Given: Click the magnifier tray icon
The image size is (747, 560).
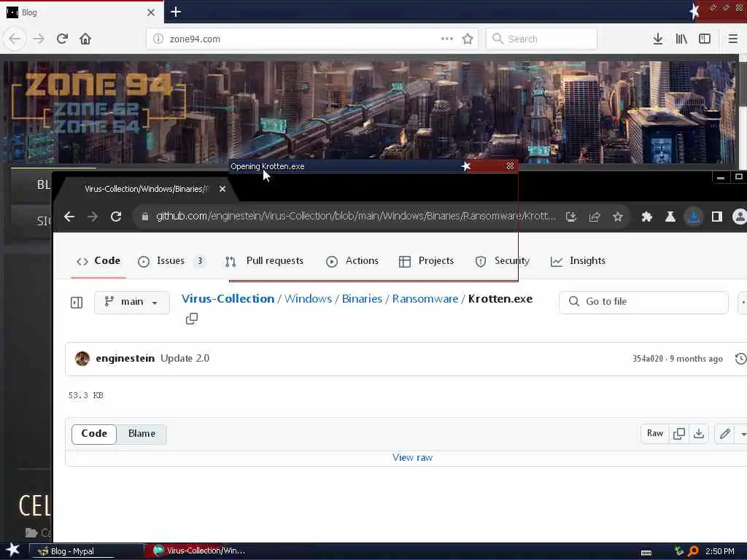Looking at the screenshot, I should [693, 551].
